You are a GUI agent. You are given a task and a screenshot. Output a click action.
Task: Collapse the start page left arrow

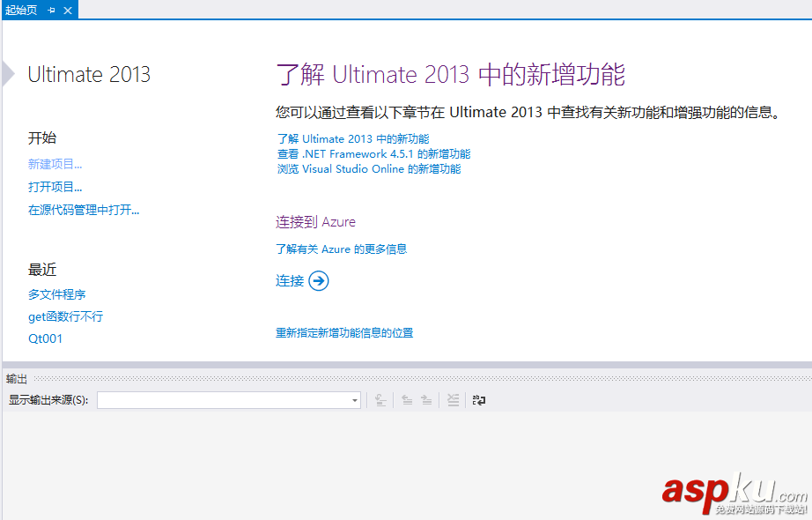click(8, 74)
